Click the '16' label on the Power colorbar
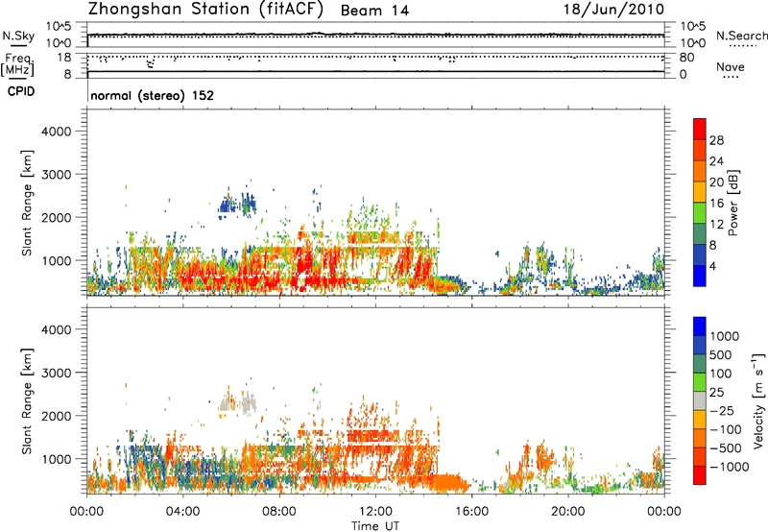768x532 pixels. (x=716, y=204)
